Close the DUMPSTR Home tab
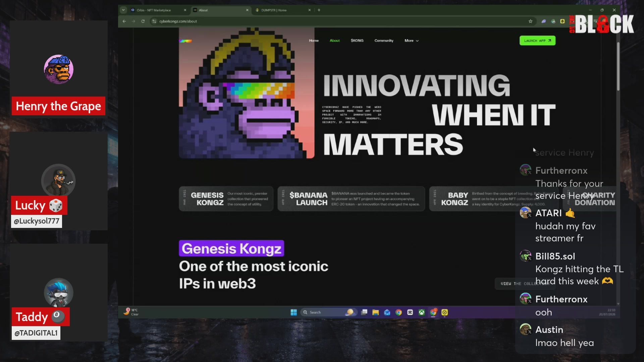 [x=310, y=10]
